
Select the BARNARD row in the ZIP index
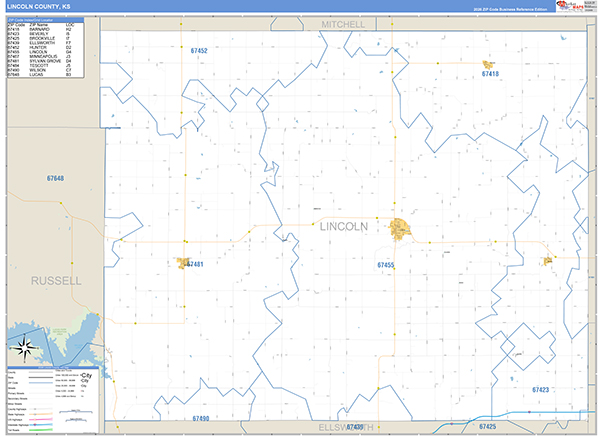click(x=40, y=29)
